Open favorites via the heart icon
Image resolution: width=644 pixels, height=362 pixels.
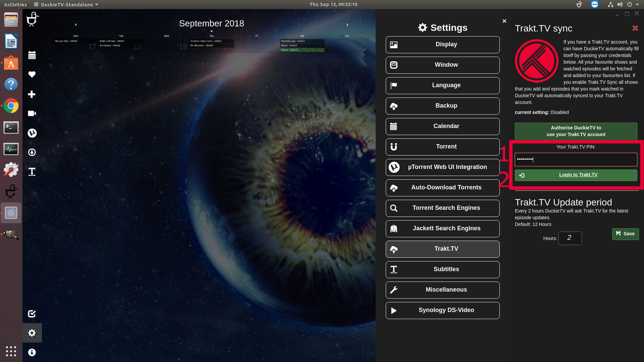(x=32, y=74)
